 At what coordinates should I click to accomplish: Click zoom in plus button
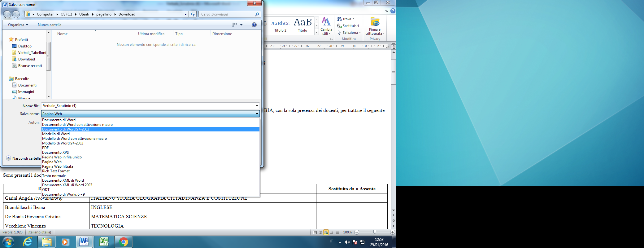click(x=393, y=232)
